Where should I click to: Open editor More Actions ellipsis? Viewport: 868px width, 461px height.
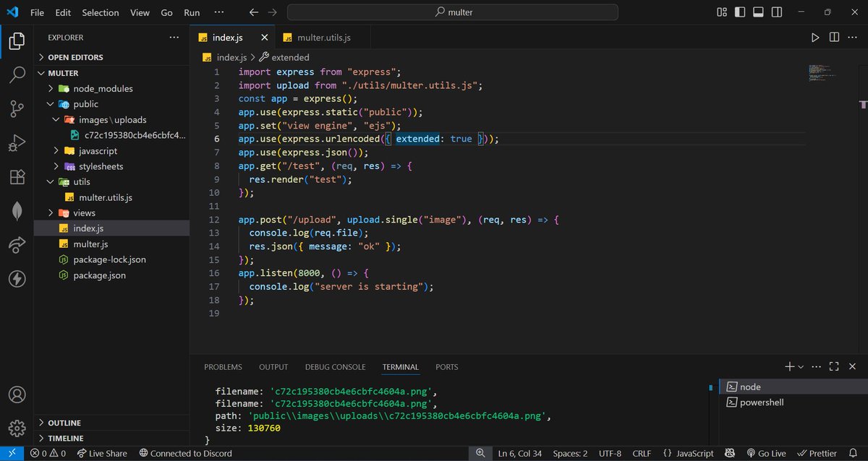coord(853,38)
